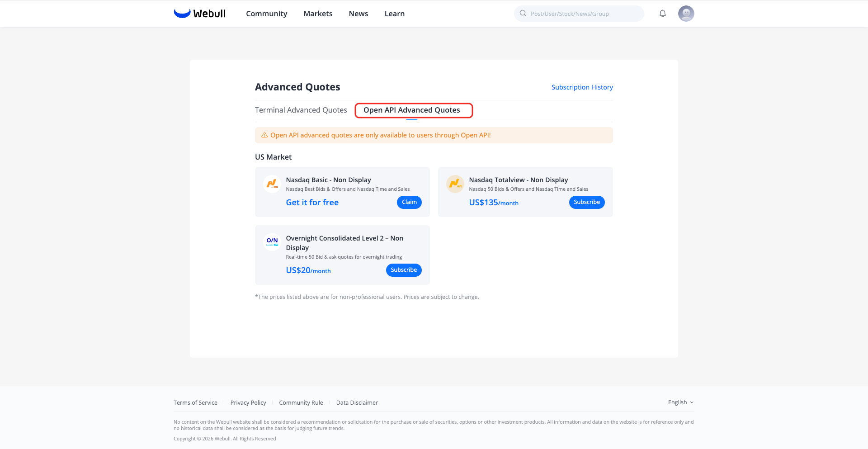This screenshot has width=868, height=449.
Task: Click the Webull logo icon
Action: (182, 13)
